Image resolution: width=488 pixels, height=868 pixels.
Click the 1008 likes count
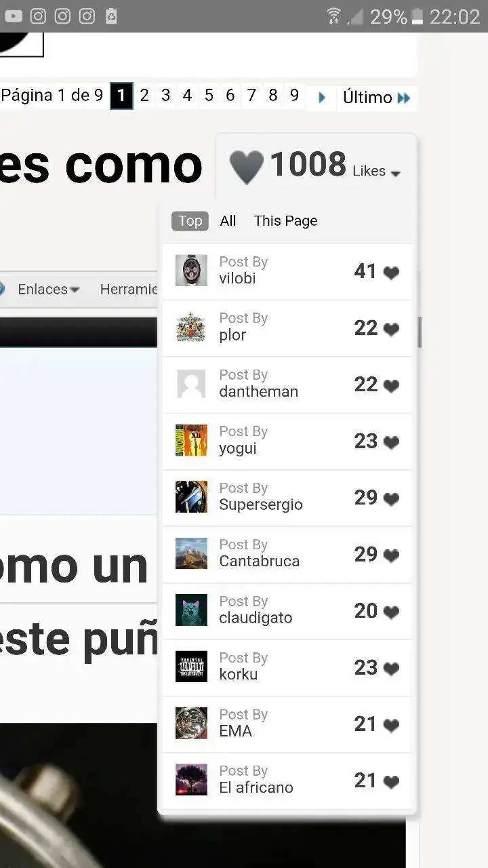(308, 165)
